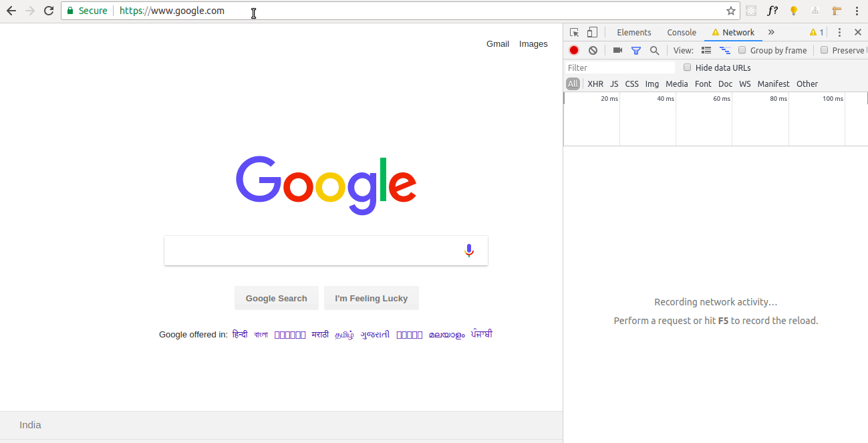Image resolution: width=868 pixels, height=443 pixels.
Task: Click the address bar URL
Action: (x=172, y=11)
